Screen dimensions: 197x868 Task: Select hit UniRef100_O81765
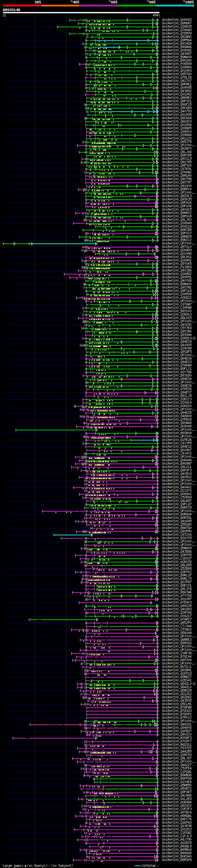point(177,162)
